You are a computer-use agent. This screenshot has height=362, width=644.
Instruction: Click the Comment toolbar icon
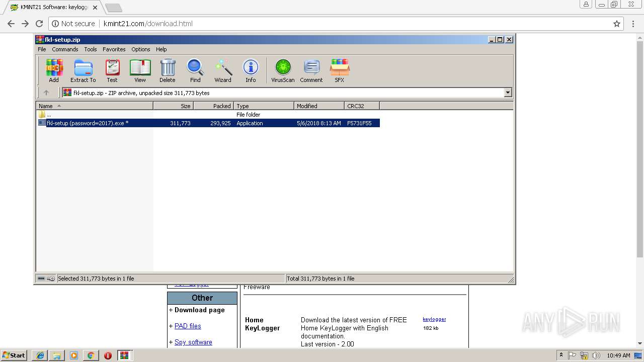pos(311,70)
